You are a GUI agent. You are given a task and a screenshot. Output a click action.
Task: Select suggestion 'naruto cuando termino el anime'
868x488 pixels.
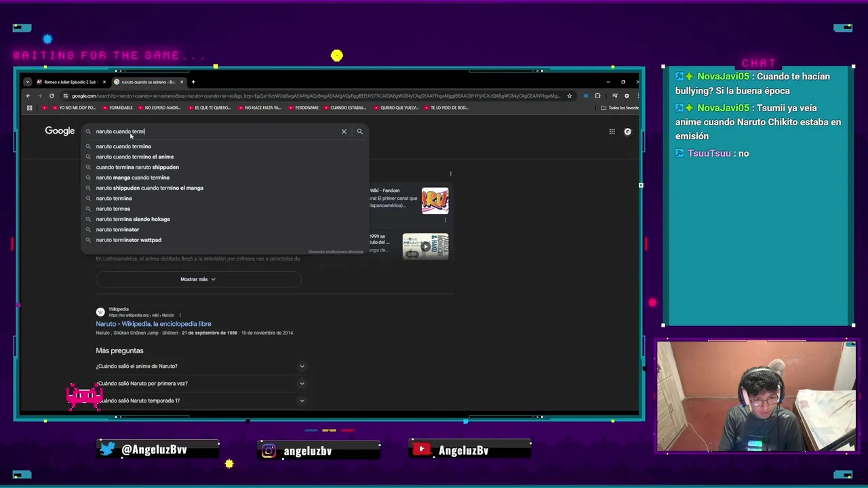[x=225, y=157]
